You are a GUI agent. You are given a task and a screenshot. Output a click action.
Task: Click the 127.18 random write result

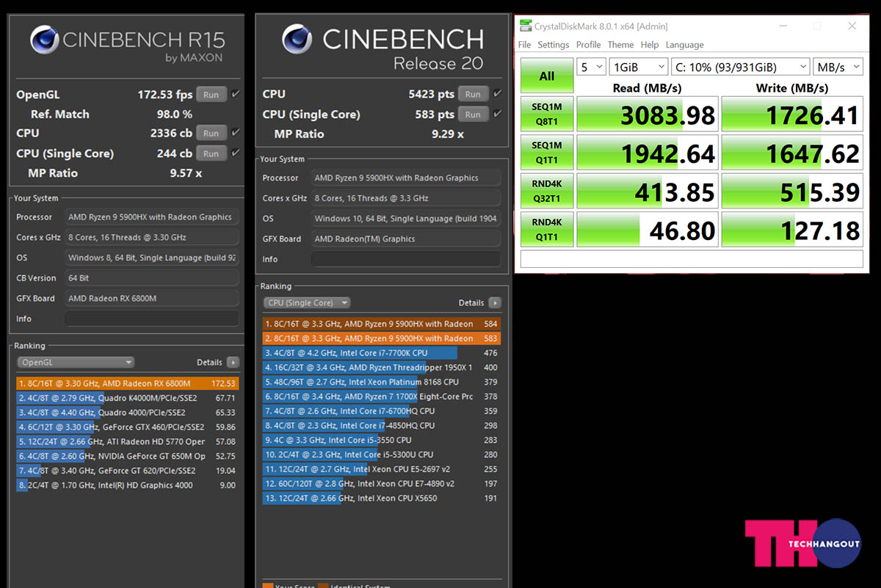(x=792, y=231)
